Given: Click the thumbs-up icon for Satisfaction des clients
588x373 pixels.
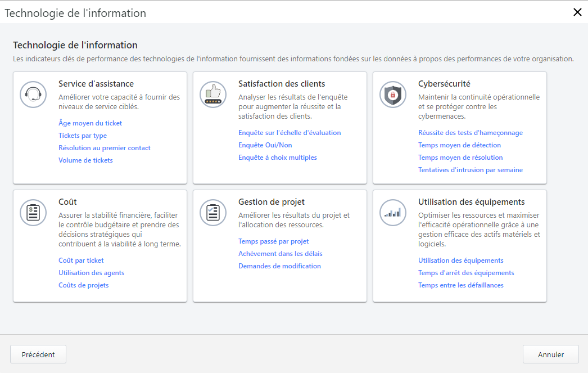Looking at the screenshot, I should (x=212, y=95).
